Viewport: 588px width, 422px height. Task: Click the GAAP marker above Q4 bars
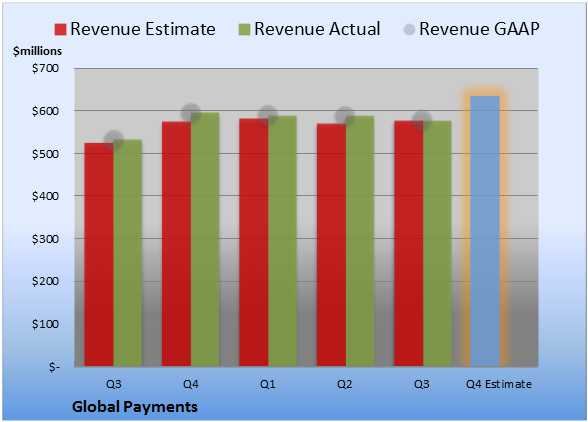tap(191, 112)
